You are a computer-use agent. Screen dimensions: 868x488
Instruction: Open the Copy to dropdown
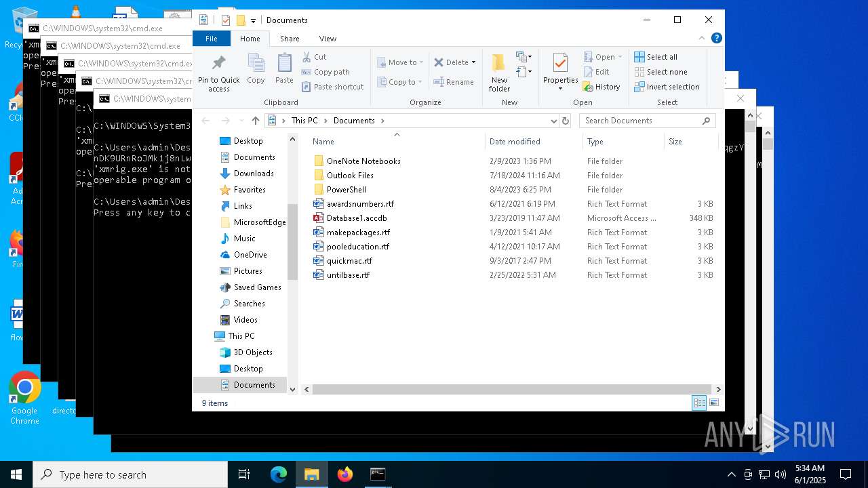[400, 82]
